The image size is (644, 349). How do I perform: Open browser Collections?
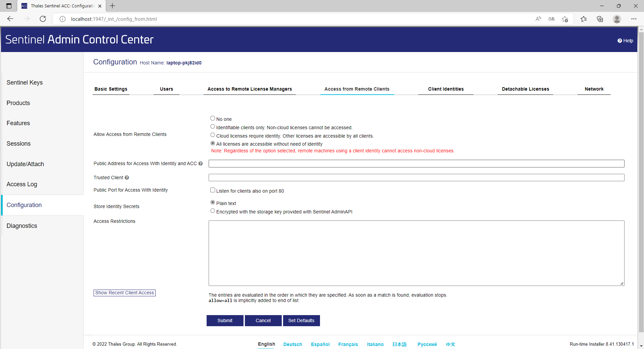coord(600,19)
